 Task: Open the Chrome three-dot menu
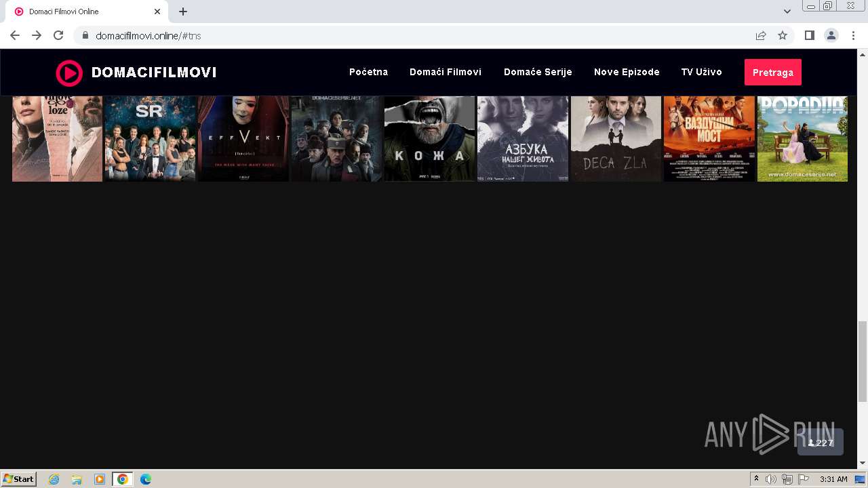(x=853, y=35)
